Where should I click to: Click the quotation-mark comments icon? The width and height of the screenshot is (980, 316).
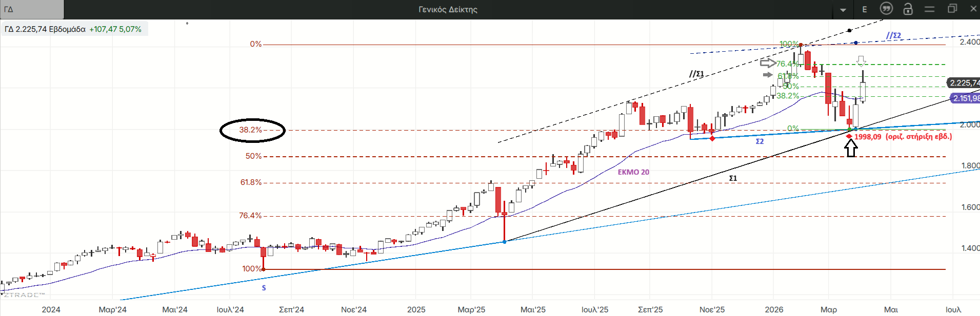[886, 9]
